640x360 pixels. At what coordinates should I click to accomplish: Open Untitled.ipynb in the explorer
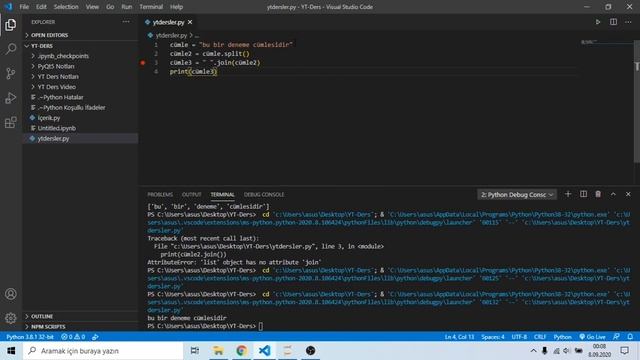pyautogui.click(x=80, y=128)
